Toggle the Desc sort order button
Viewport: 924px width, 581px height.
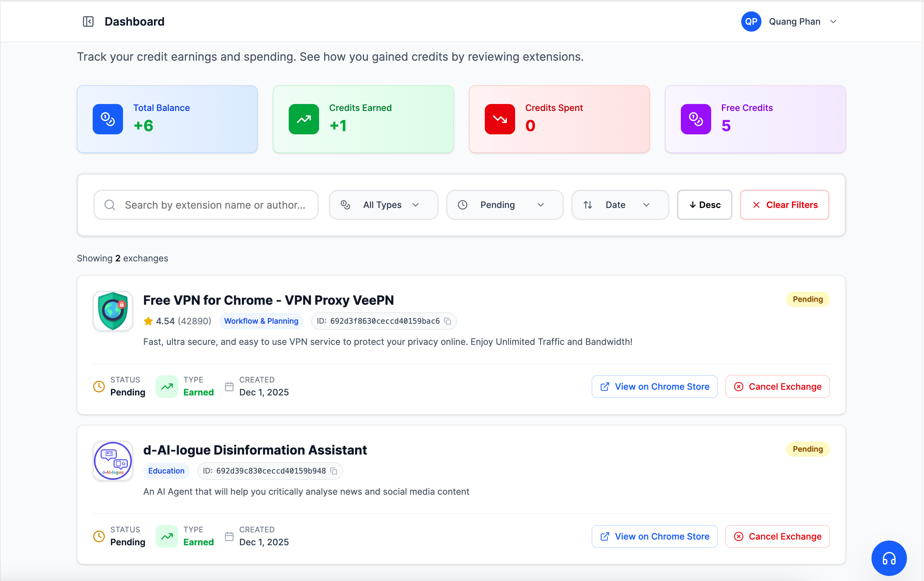(705, 205)
